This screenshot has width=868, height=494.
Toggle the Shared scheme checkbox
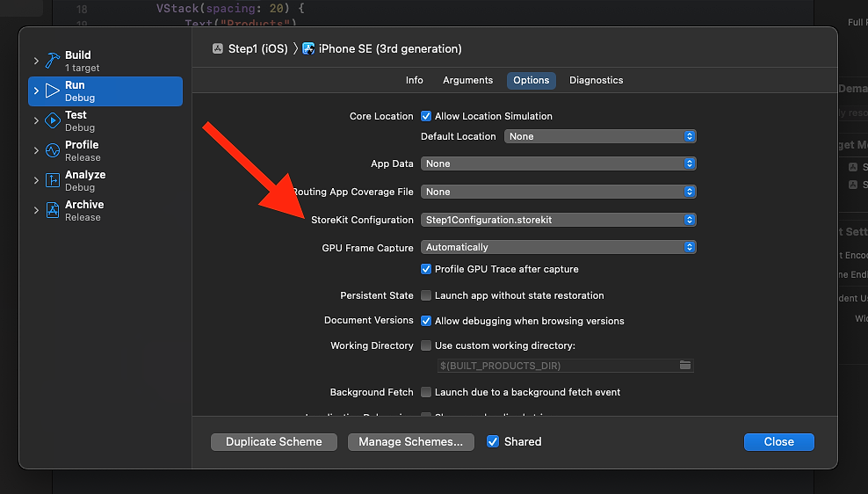(493, 441)
